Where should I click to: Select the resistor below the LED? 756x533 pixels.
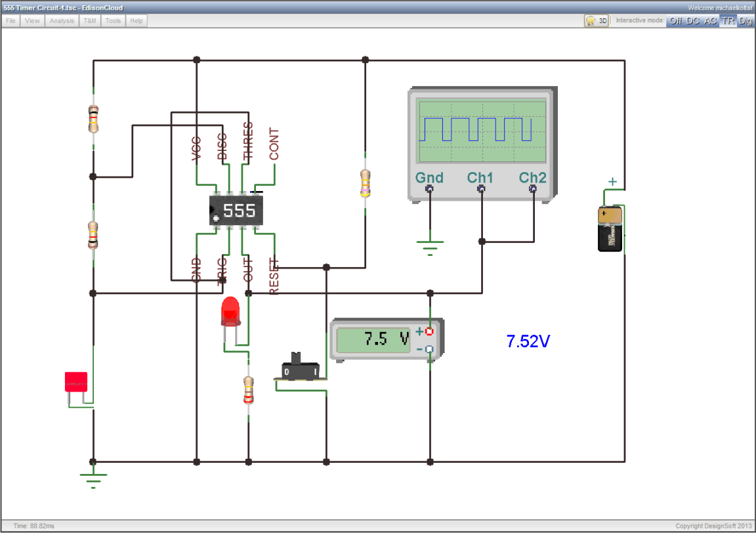(248, 390)
